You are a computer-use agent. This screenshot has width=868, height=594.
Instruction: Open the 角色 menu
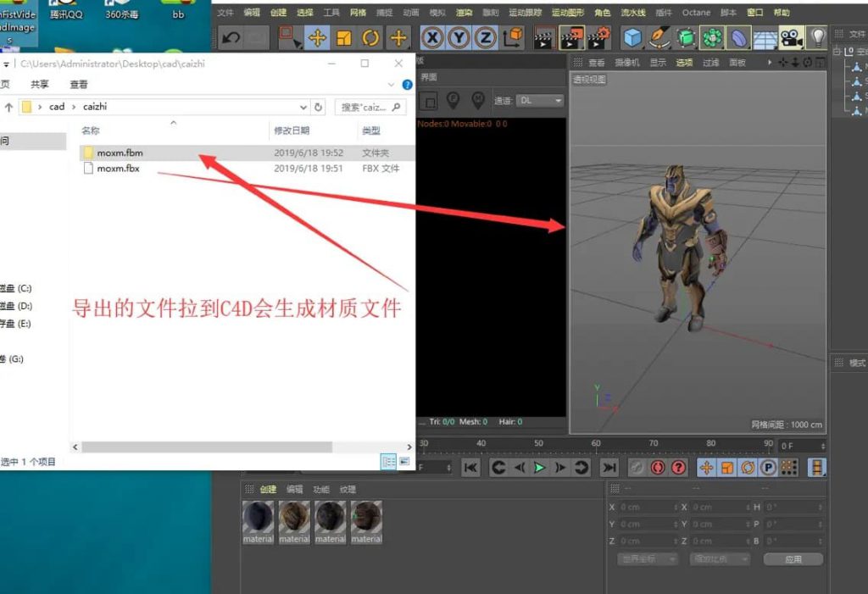603,12
